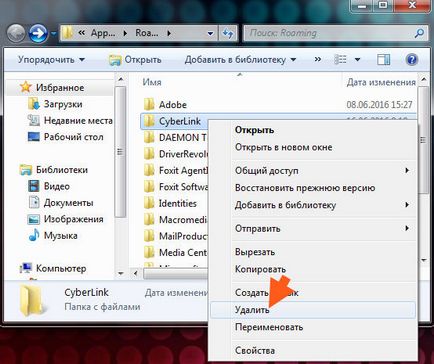Screen dimensions: 434x364
Task: Open the Добавить в библиотеку toolbar dropdown
Action: point(240,60)
